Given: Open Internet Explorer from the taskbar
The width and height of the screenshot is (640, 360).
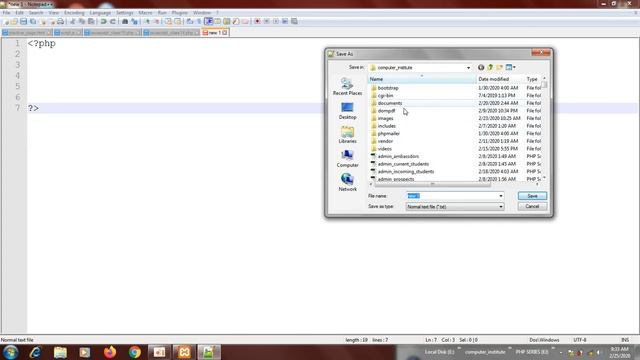Looking at the screenshot, I should click(x=35, y=352).
